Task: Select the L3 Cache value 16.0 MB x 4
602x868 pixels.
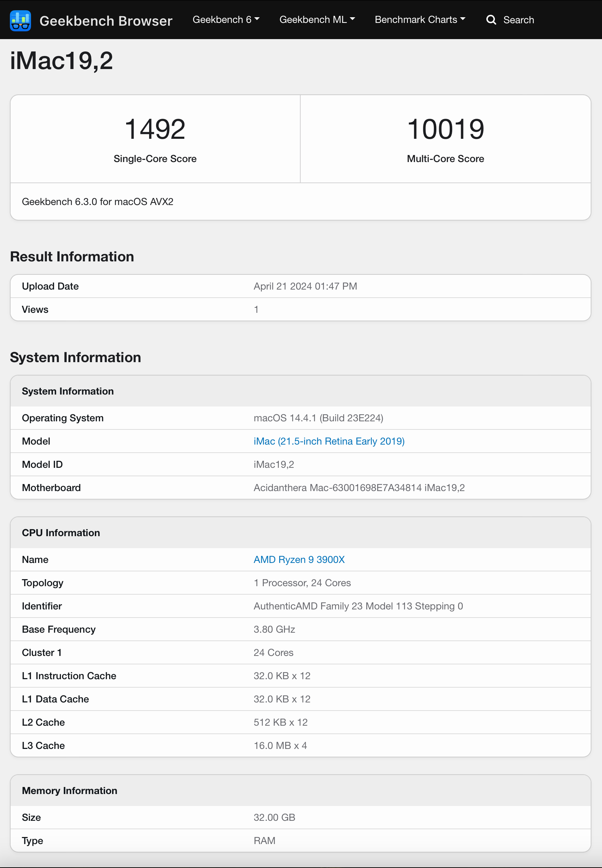Action: pos(280,745)
